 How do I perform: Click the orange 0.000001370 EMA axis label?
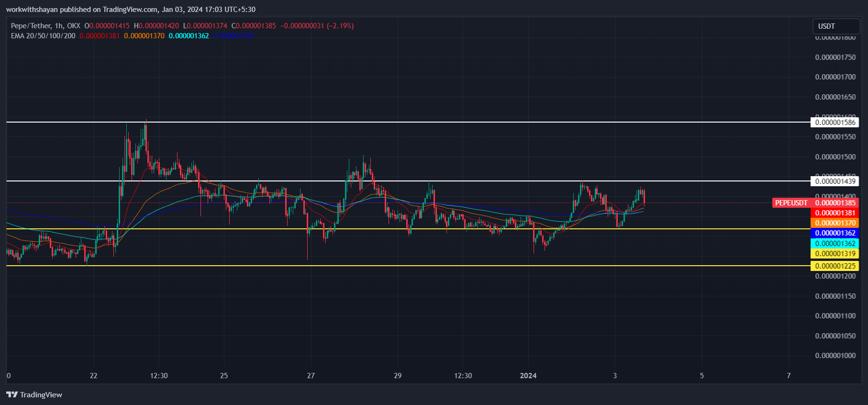pos(835,223)
